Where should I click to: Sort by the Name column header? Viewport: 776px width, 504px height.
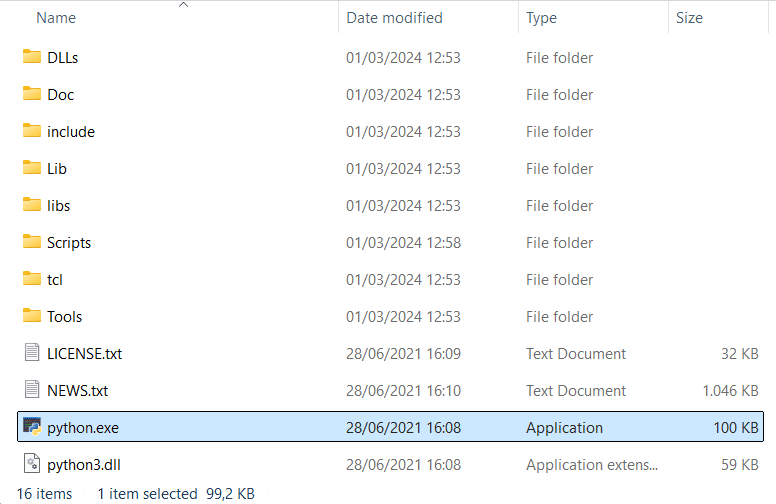(56, 18)
